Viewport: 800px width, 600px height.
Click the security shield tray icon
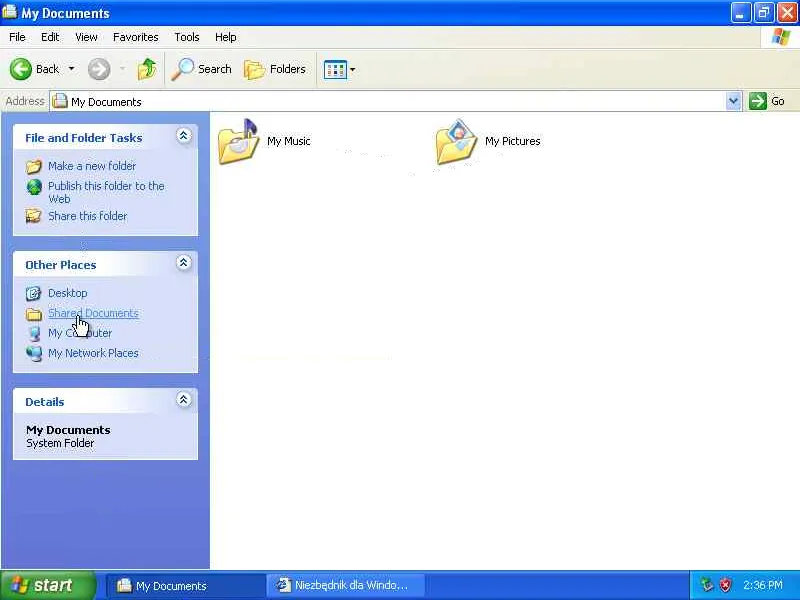pos(725,585)
